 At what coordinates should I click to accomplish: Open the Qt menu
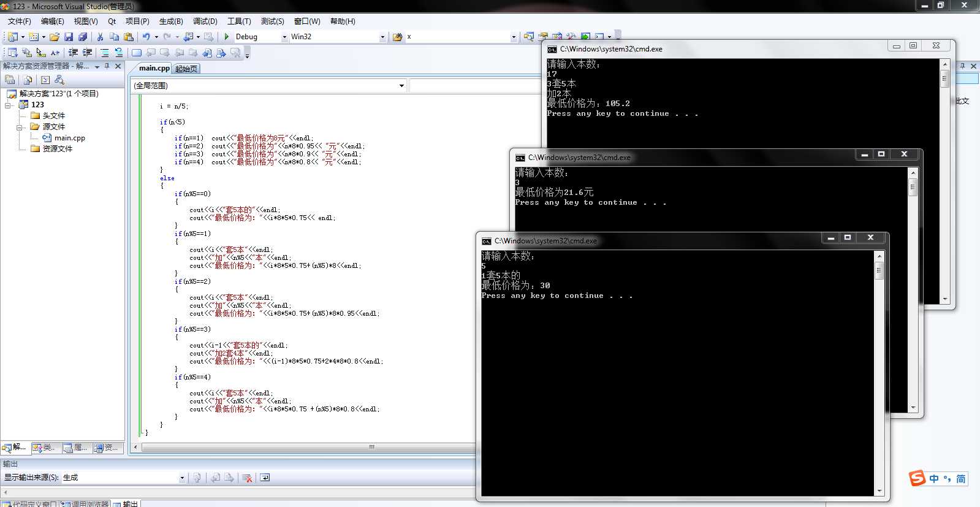[x=112, y=21]
